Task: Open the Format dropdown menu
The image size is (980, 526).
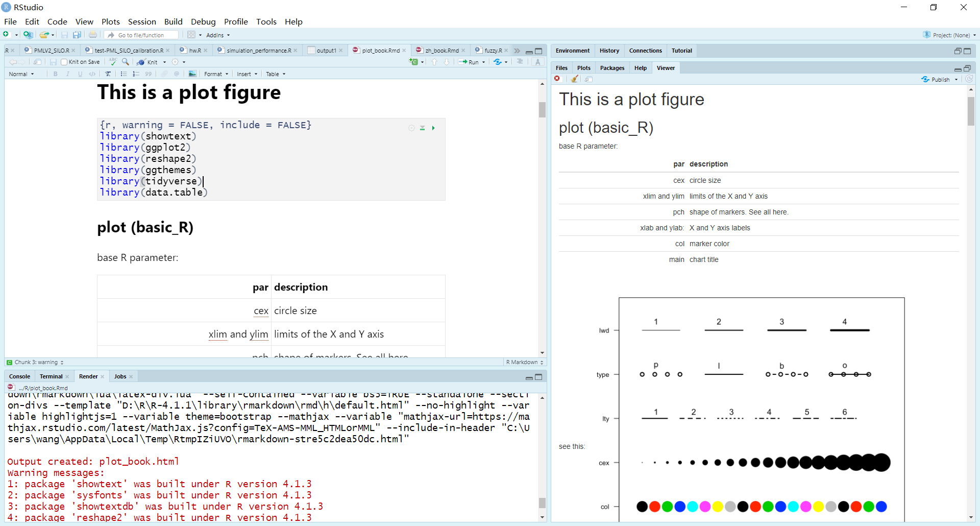Action: tap(216, 74)
